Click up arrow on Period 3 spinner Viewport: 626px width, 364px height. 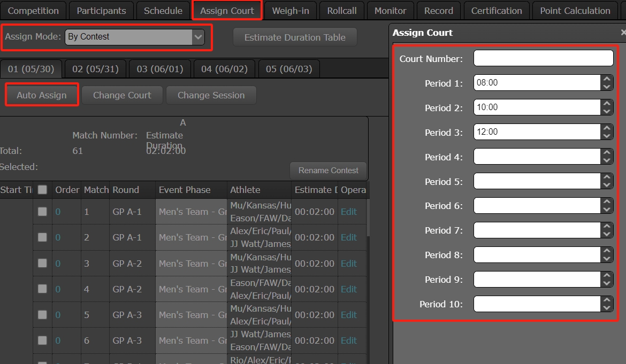(606, 128)
